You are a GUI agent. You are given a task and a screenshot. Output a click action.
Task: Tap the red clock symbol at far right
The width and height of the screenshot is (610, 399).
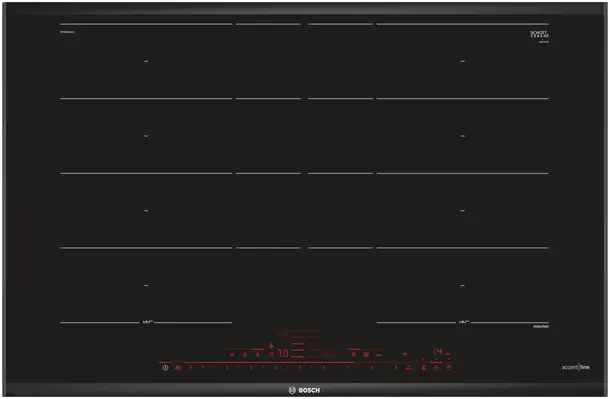449,367
